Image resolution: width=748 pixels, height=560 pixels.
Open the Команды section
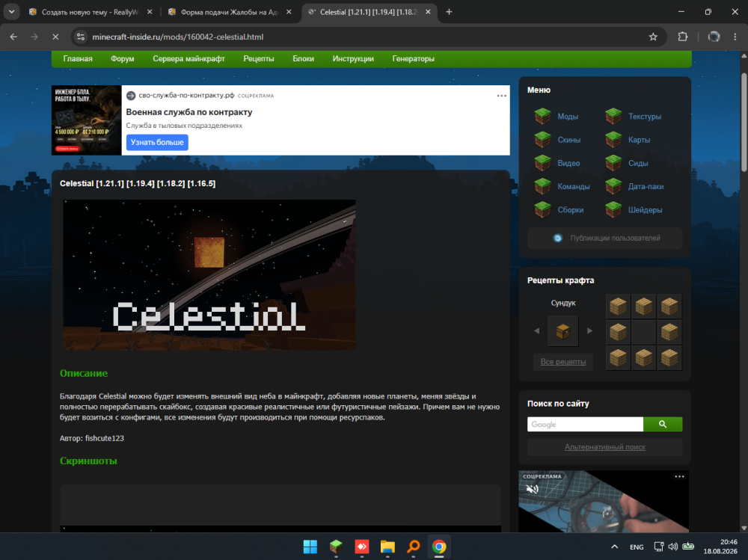click(562, 186)
